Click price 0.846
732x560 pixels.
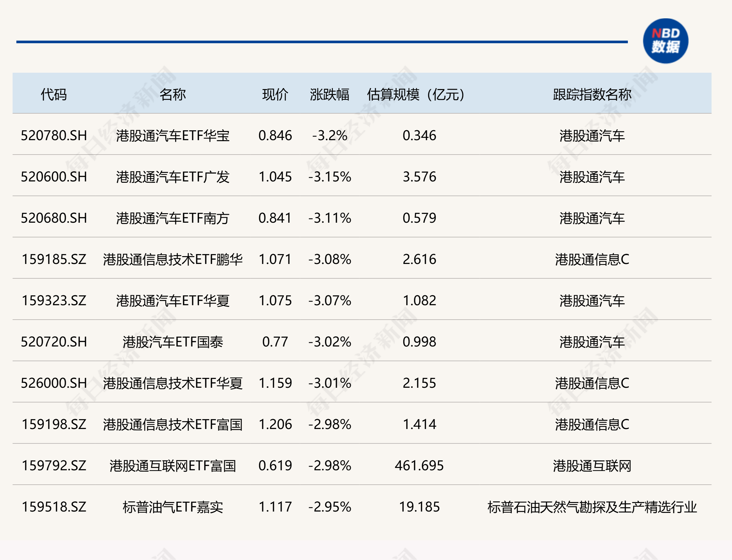click(x=275, y=136)
